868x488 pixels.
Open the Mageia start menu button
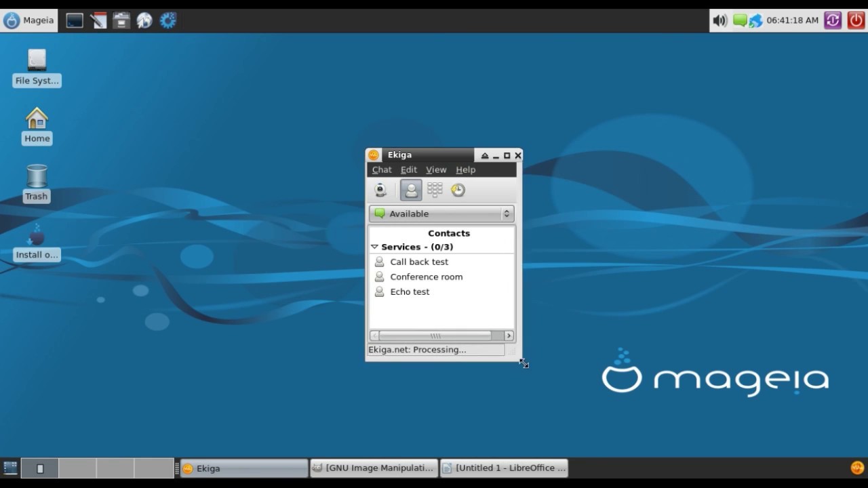pos(28,20)
